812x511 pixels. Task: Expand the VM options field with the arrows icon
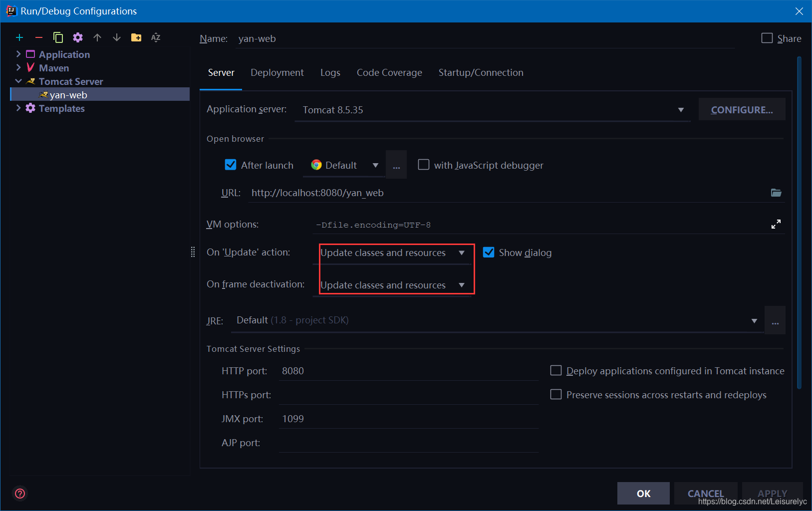click(x=776, y=224)
